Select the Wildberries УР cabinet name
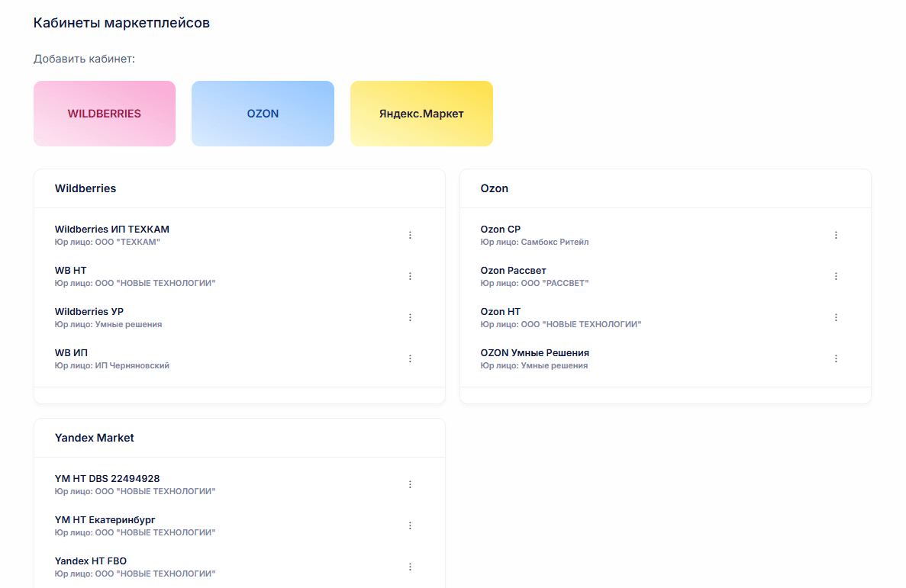This screenshot has width=906, height=588. click(89, 311)
